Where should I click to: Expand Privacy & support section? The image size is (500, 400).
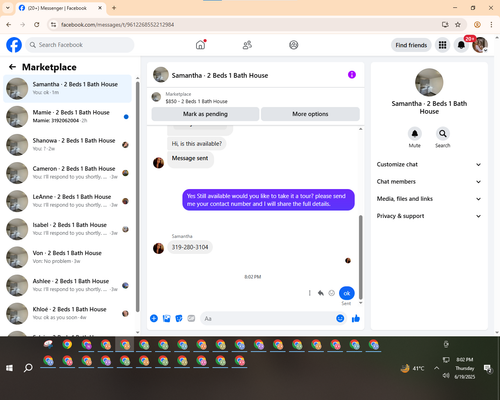click(429, 216)
